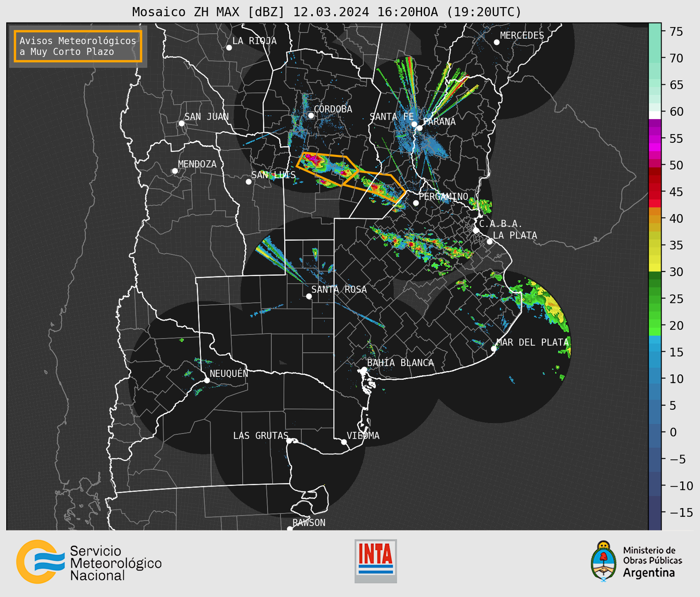Click the 'BAHÍA BLANCA' city label
700x597 pixels.
[x=400, y=363]
